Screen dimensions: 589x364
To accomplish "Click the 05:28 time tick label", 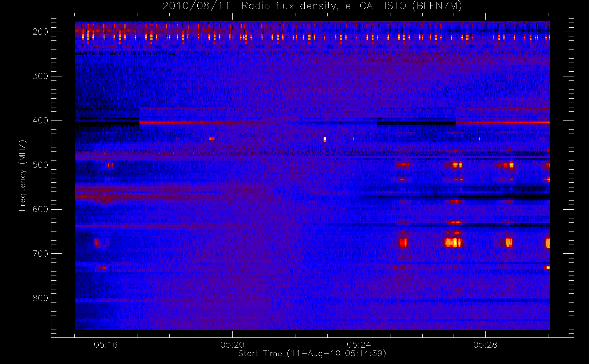I will (x=485, y=345).
